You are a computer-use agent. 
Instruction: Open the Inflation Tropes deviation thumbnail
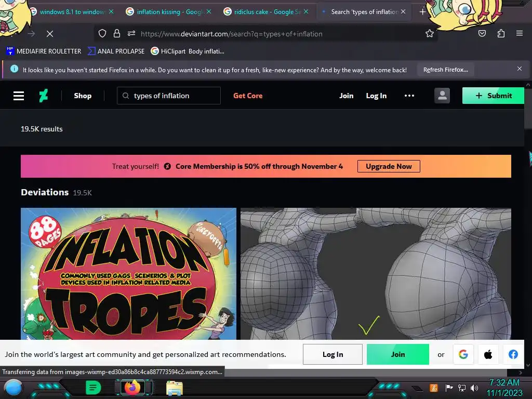(129, 273)
